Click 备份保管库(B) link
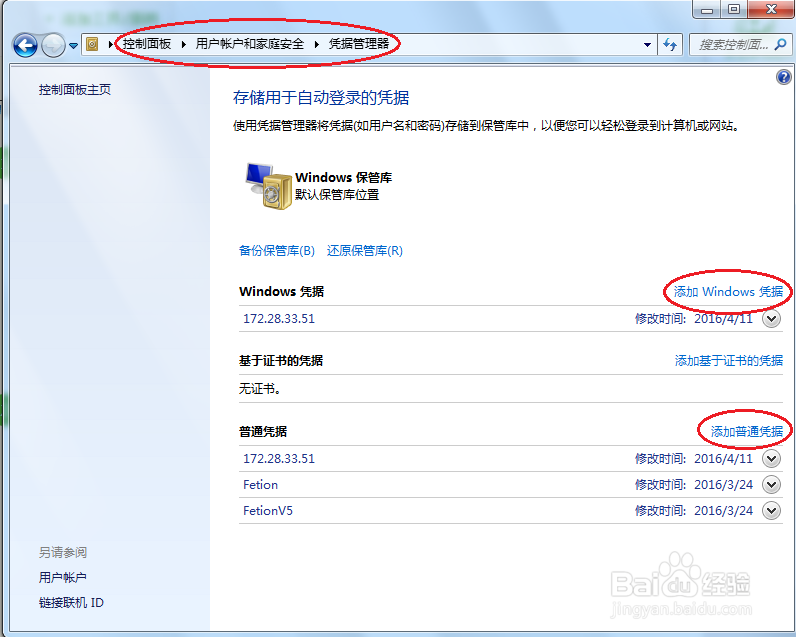Screen dimensions: 796x637 (277, 251)
